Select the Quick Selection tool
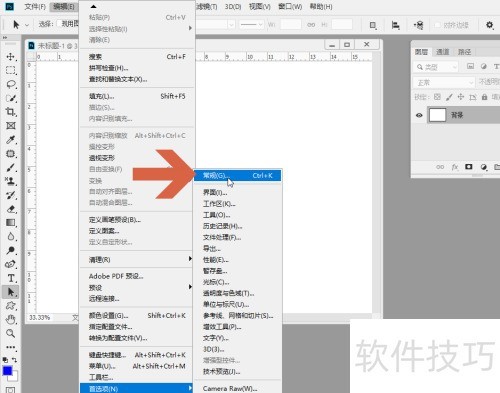Image resolution: width=500 pixels, height=393 pixels. [11, 98]
